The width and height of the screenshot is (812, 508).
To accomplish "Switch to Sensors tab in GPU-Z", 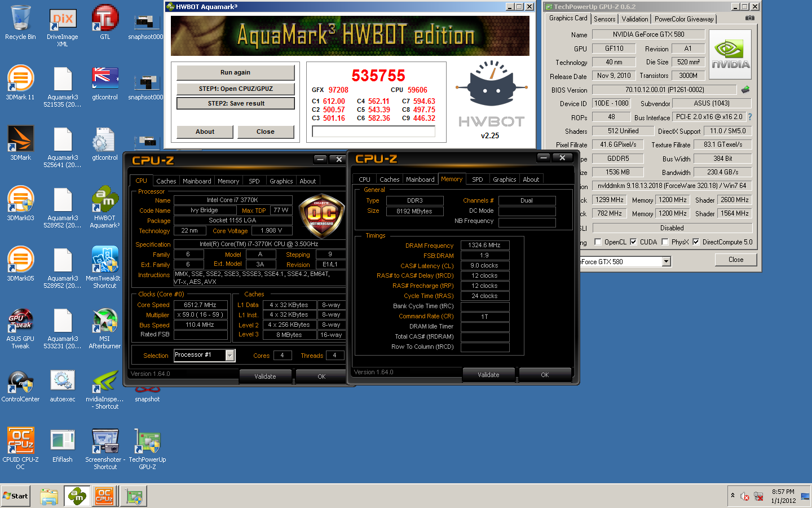I will pyautogui.click(x=604, y=19).
